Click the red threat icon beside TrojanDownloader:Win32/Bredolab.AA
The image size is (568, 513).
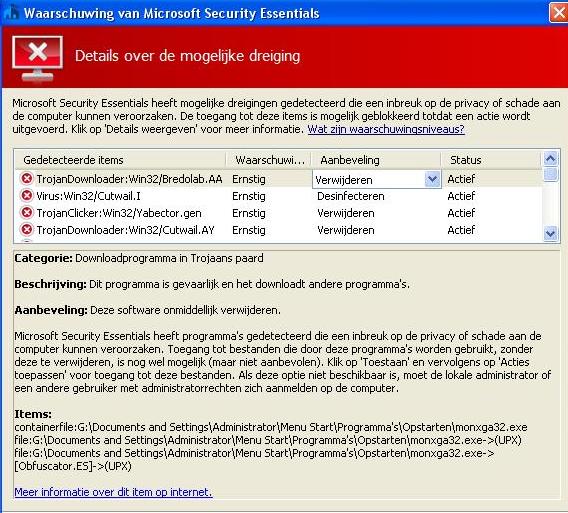[26, 179]
